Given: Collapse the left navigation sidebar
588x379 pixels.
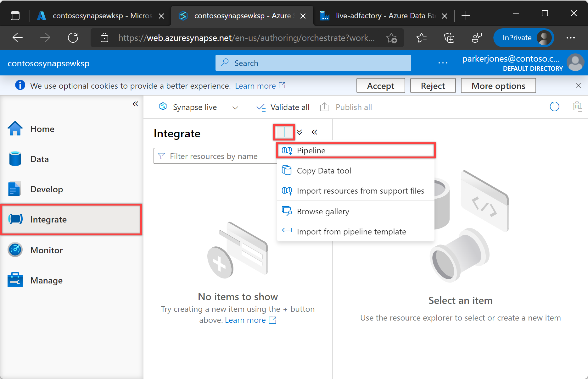Looking at the screenshot, I should click(135, 104).
